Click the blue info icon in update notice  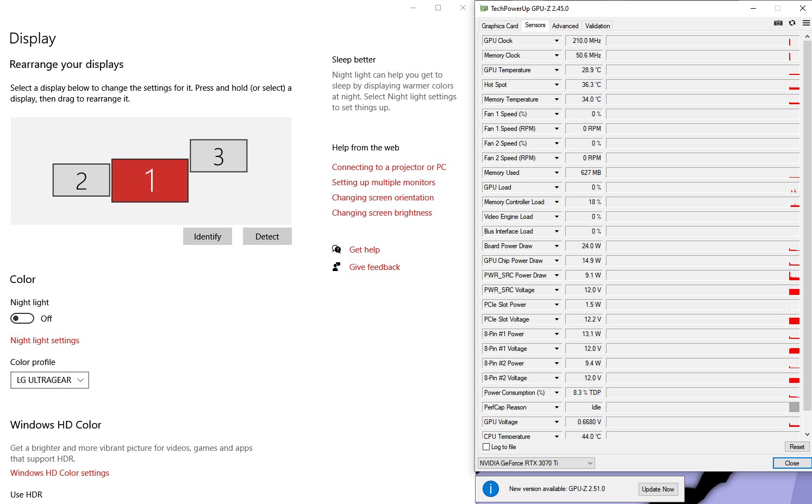click(491, 489)
